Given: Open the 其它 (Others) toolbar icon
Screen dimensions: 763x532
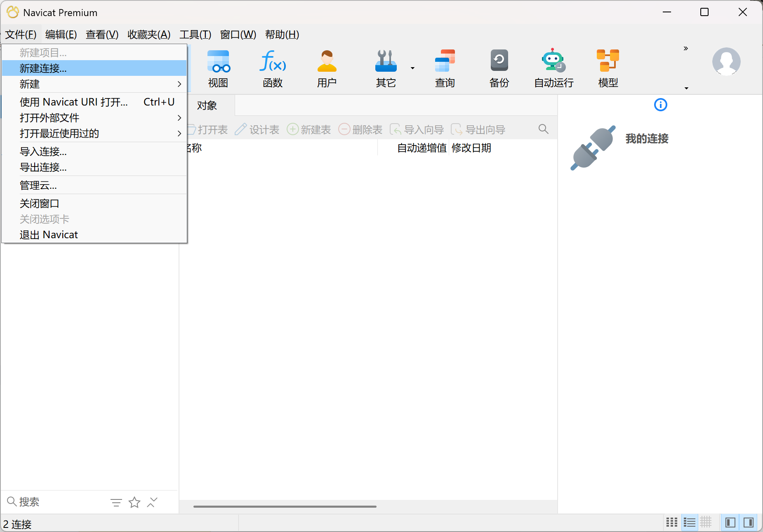Looking at the screenshot, I should 386,68.
